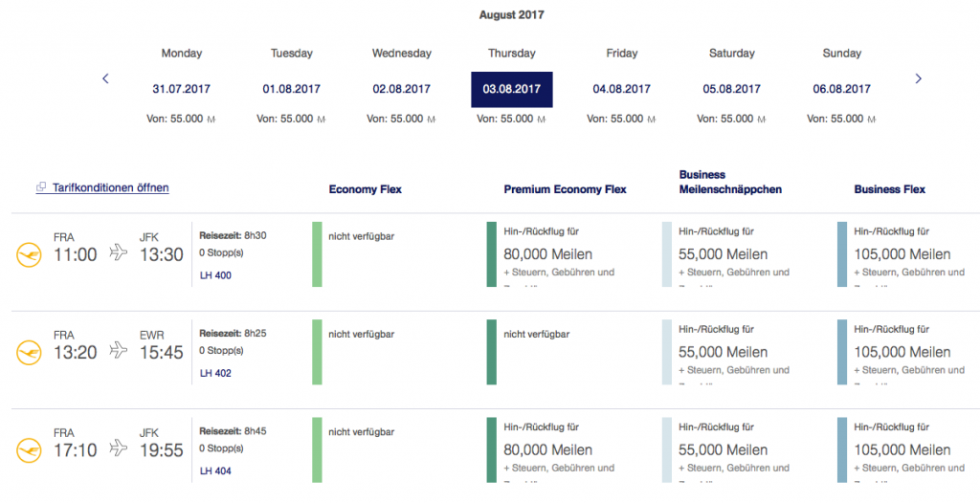Click the Economy Flex column header
Image resolution: width=980 pixels, height=503 pixels.
365,189
